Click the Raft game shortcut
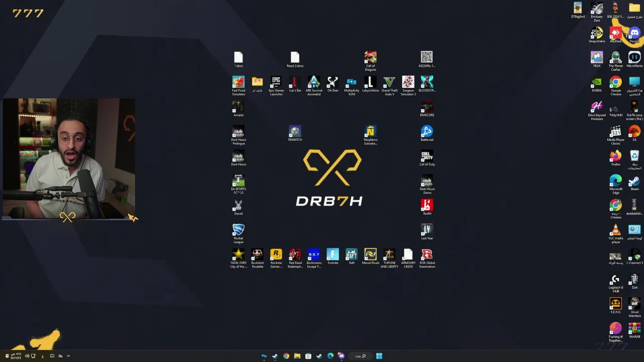 tap(352, 257)
